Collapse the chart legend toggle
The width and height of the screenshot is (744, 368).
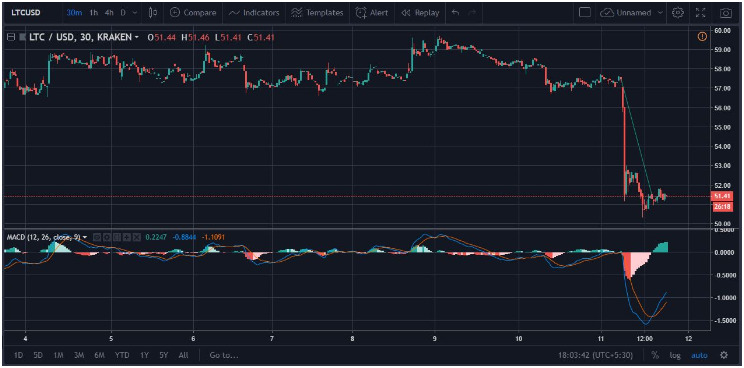(10, 37)
